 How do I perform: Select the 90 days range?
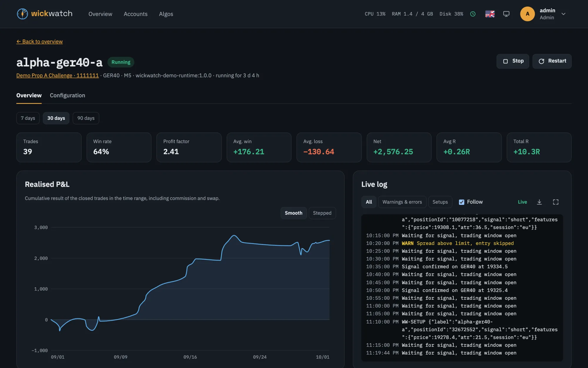click(x=86, y=118)
